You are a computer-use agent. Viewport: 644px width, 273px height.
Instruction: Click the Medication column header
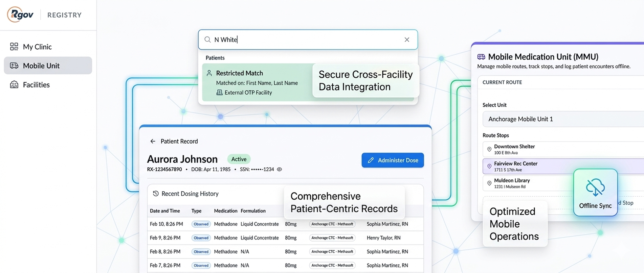tap(225, 211)
